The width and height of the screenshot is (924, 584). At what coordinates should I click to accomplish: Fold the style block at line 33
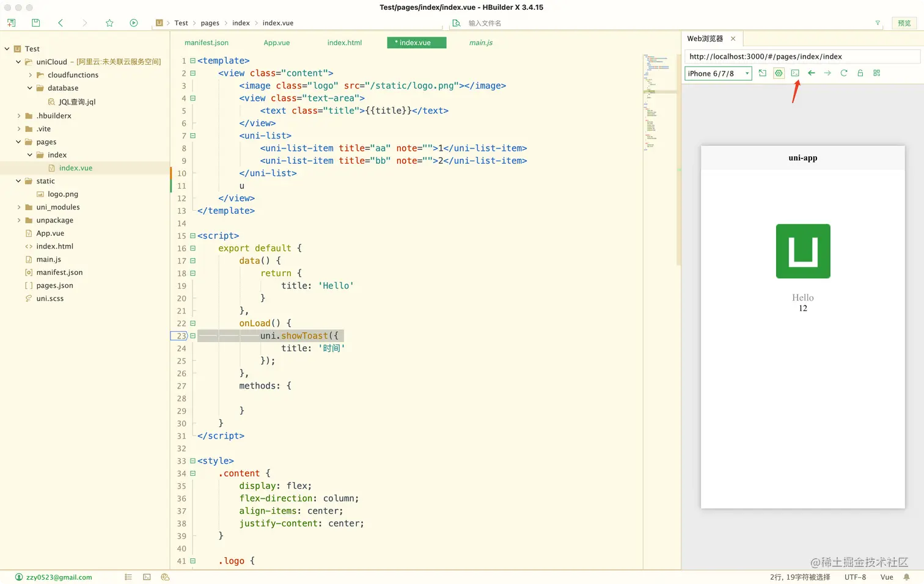click(x=193, y=461)
